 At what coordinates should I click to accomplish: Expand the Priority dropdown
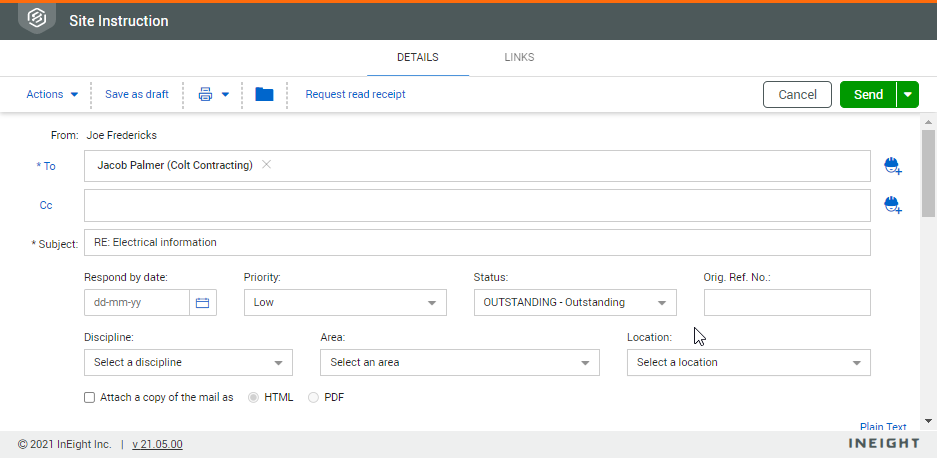346,303
